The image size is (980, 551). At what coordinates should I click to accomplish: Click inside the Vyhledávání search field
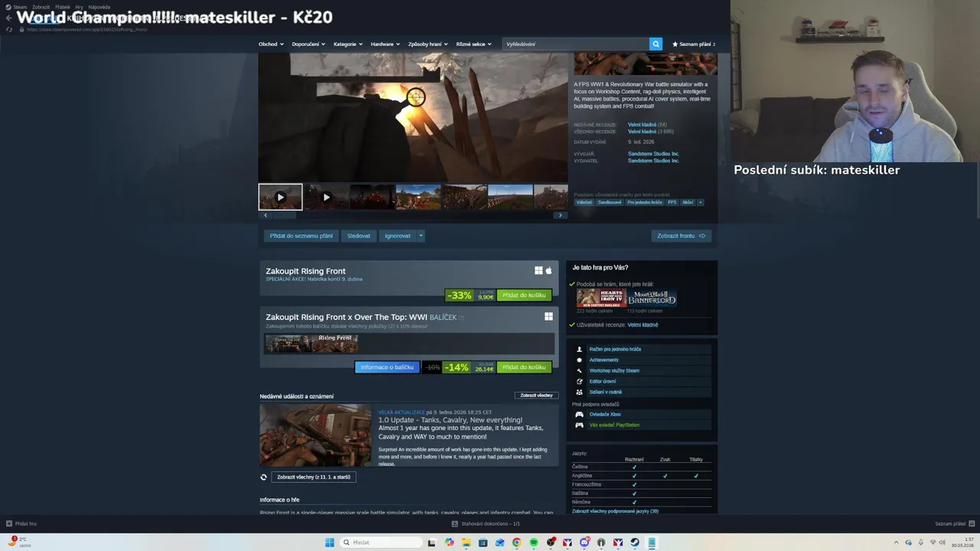pos(575,44)
